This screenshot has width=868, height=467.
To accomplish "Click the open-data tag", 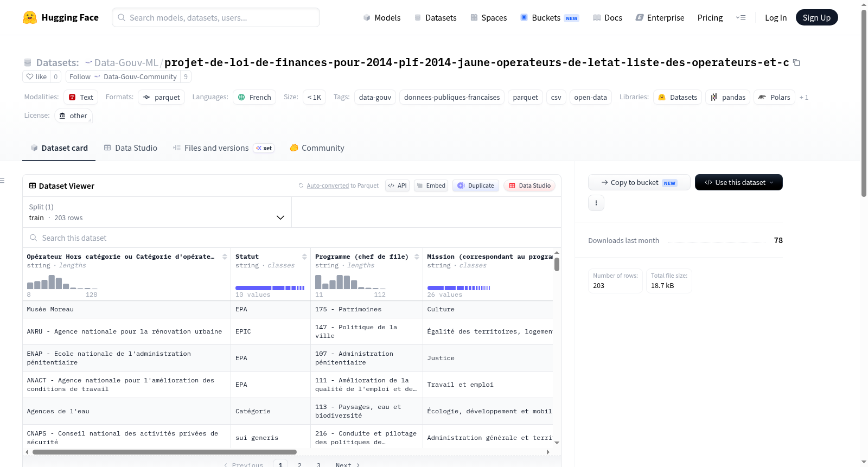I will click(x=590, y=97).
